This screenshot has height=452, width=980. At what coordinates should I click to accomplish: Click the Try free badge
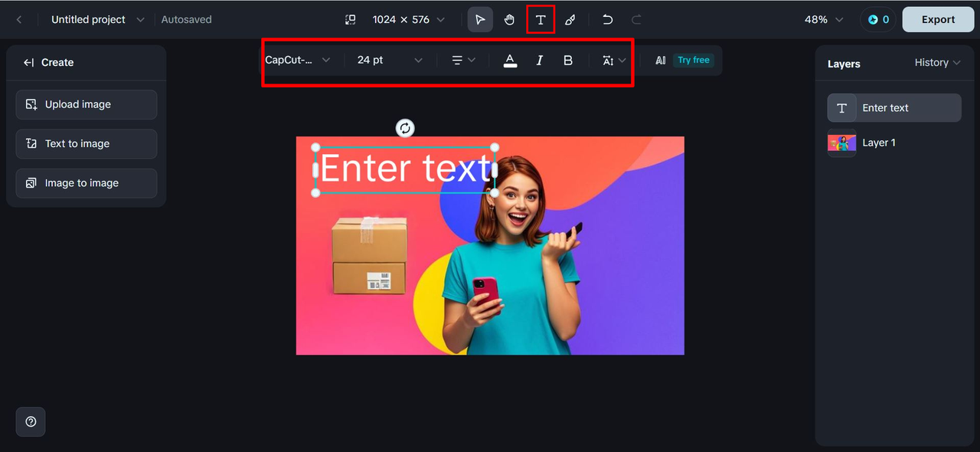(x=694, y=60)
